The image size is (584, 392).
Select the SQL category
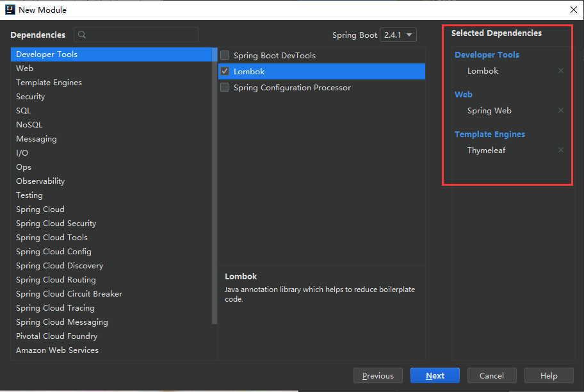(111, 111)
